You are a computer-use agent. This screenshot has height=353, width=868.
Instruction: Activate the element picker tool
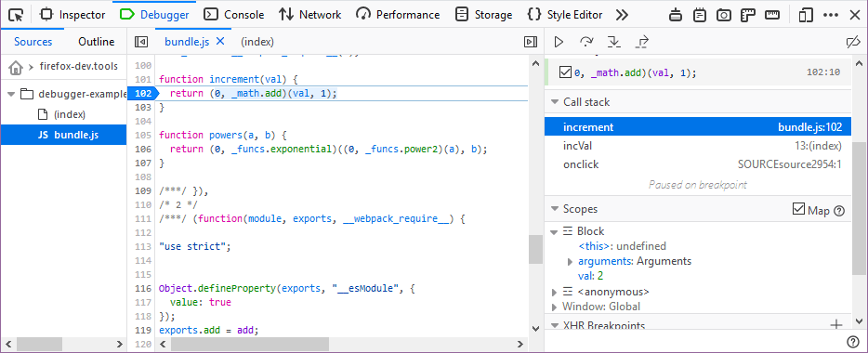[x=17, y=15]
